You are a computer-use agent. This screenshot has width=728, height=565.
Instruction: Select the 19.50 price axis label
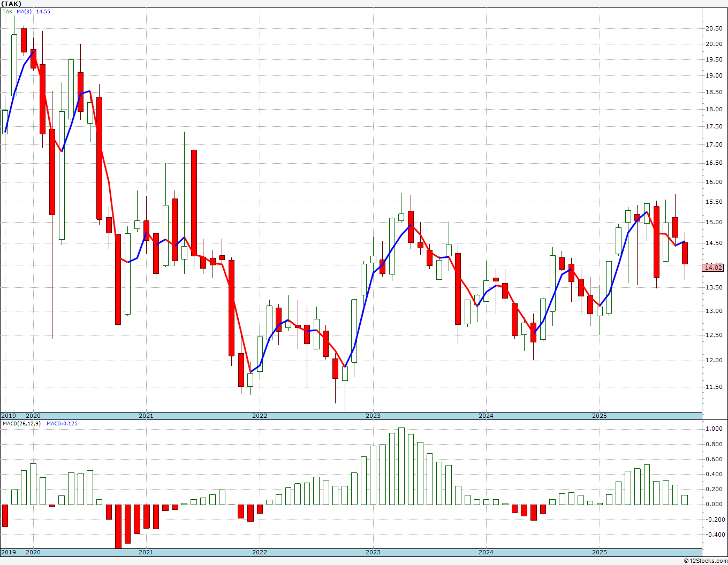(x=713, y=60)
